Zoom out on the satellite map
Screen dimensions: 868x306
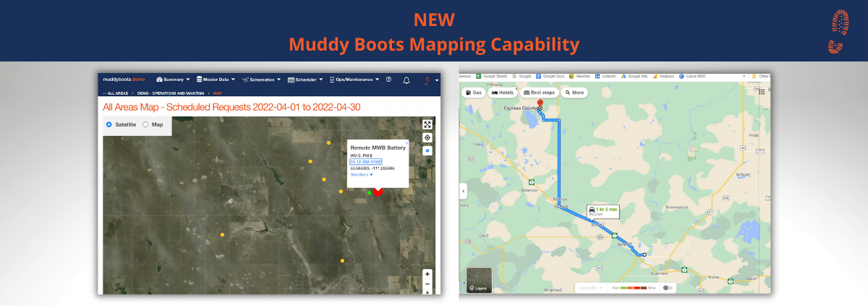pyautogui.click(x=427, y=285)
